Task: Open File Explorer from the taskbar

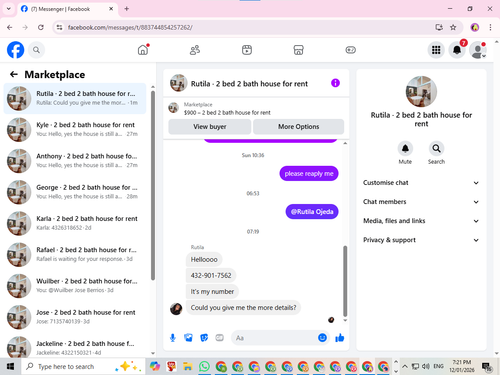Action: (188, 367)
